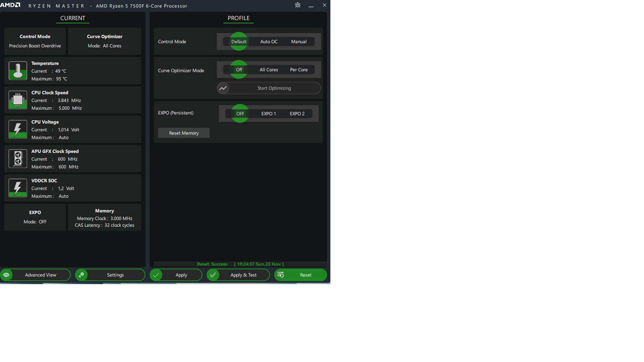Click the CPU Clock Speed chip icon
This screenshot has width=644, height=362.
(x=18, y=100)
